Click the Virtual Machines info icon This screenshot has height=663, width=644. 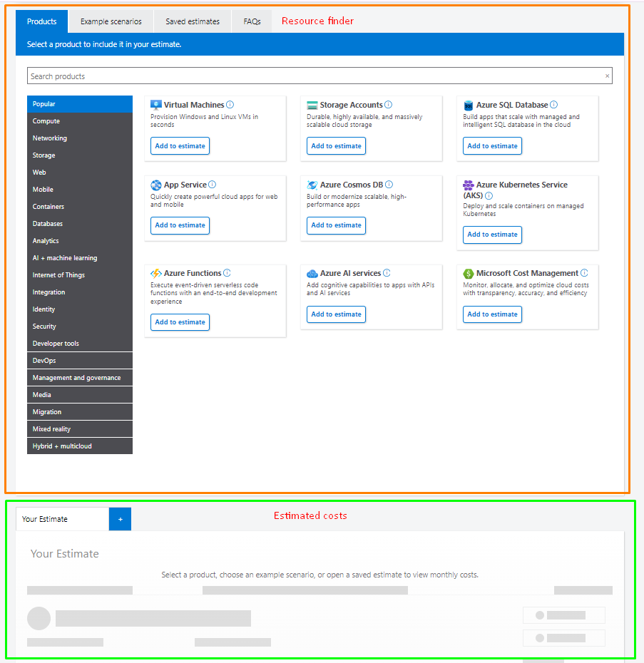click(230, 104)
